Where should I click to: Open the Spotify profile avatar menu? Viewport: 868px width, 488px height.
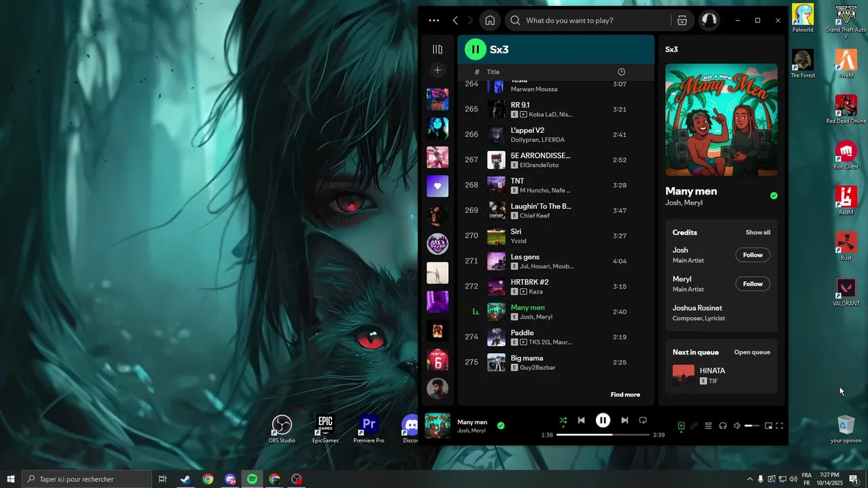pyautogui.click(x=709, y=20)
